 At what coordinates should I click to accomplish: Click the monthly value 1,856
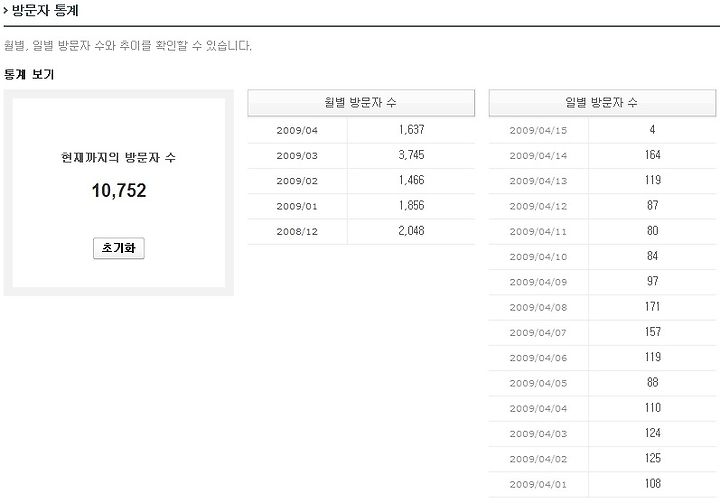pos(411,206)
